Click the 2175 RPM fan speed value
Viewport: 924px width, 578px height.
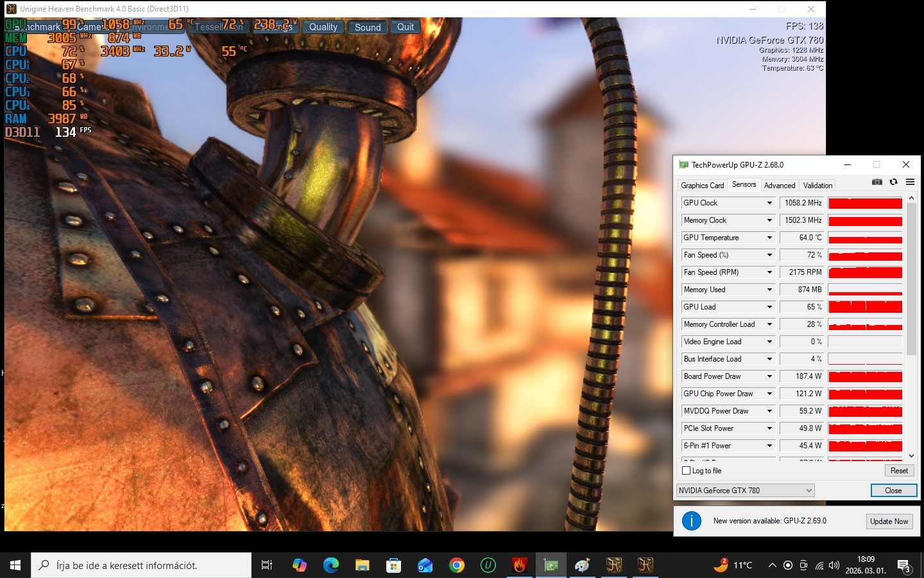(x=802, y=272)
